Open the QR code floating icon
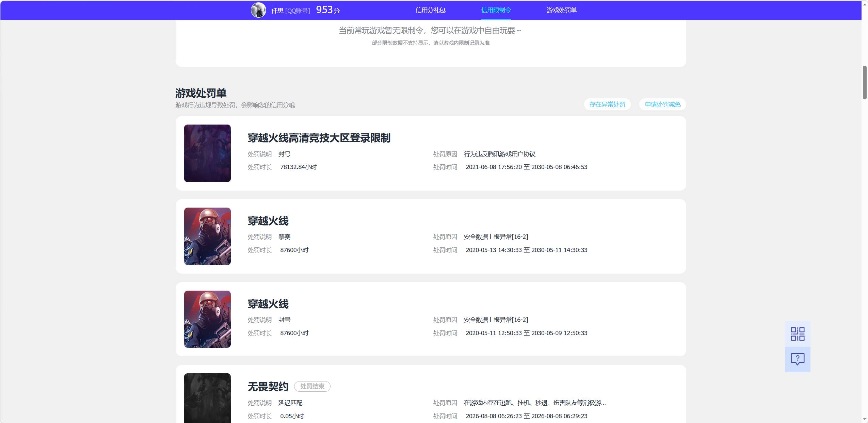Screen dimensions: 868x423 point(798,334)
